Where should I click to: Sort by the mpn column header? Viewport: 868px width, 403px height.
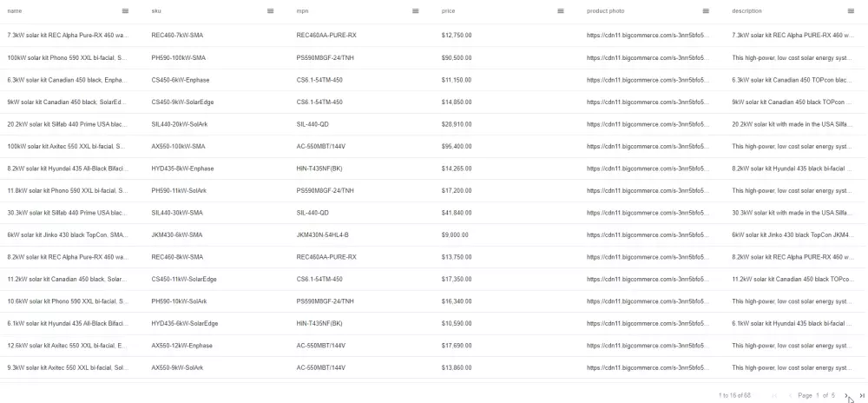[x=302, y=11]
